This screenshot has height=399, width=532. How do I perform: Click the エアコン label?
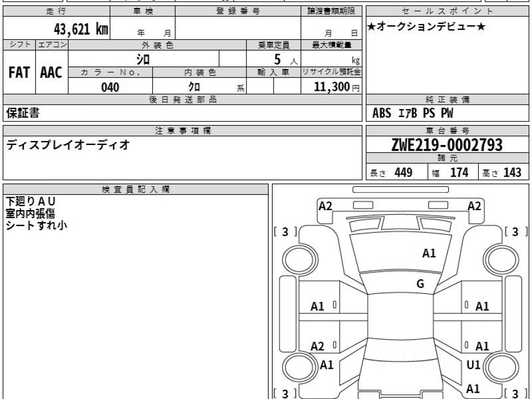pos(51,45)
